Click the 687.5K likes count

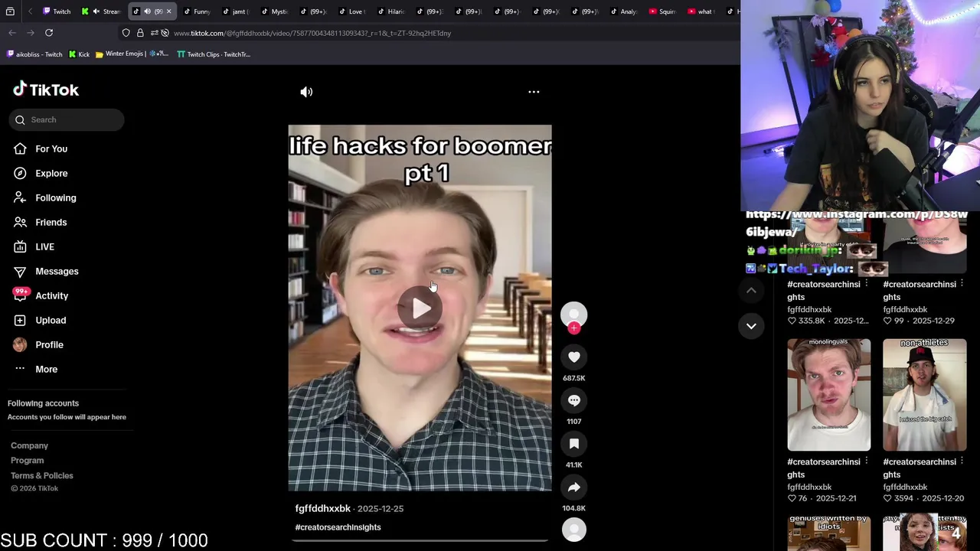coord(574,378)
